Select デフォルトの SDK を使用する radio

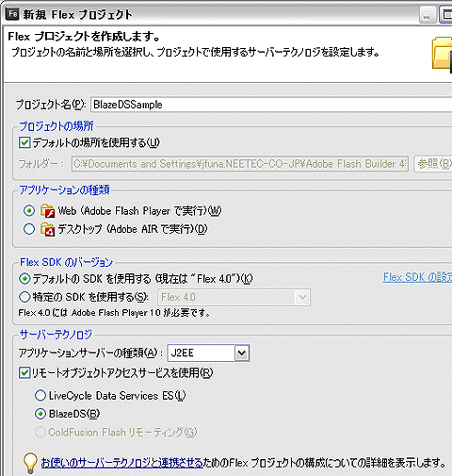click(x=24, y=279)
